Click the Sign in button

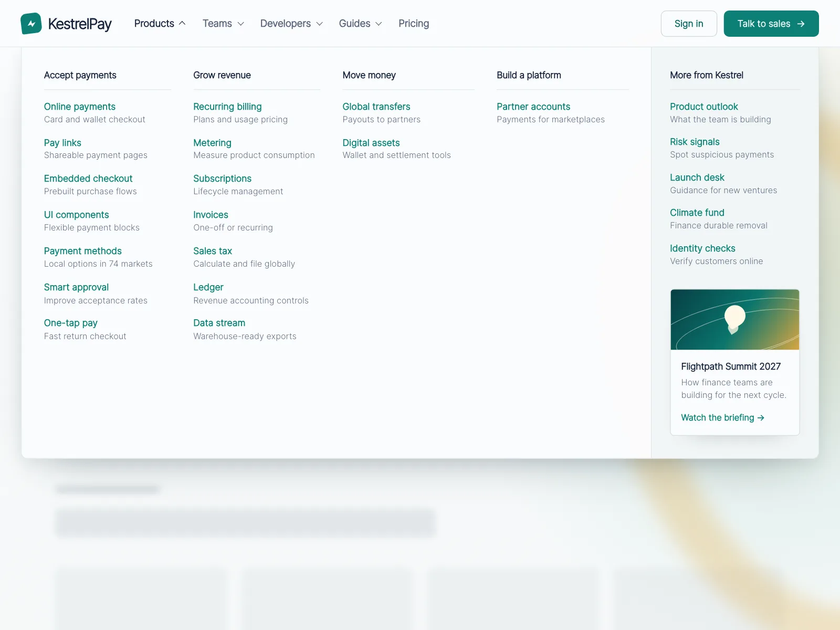click(689, 24)
